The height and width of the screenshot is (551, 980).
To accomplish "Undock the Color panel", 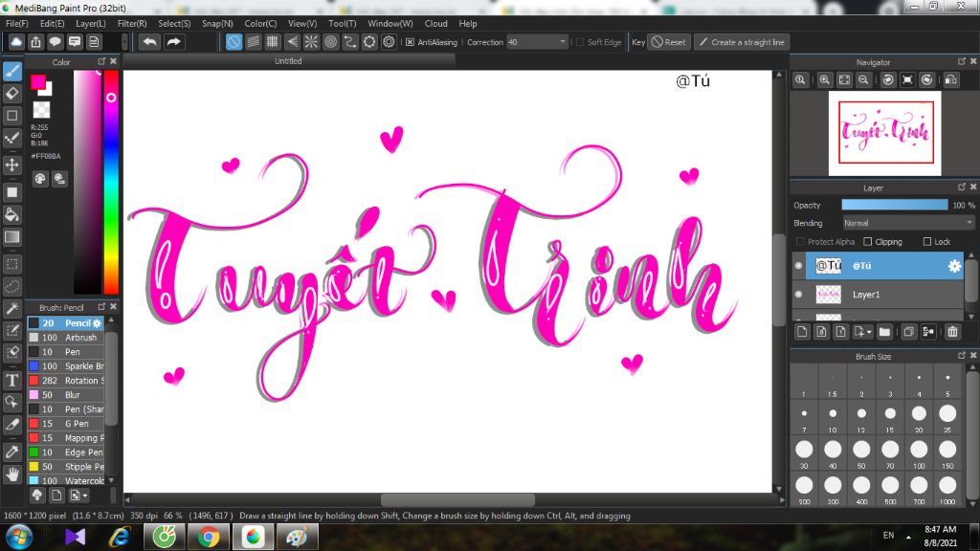I will (x=101, y=61).
